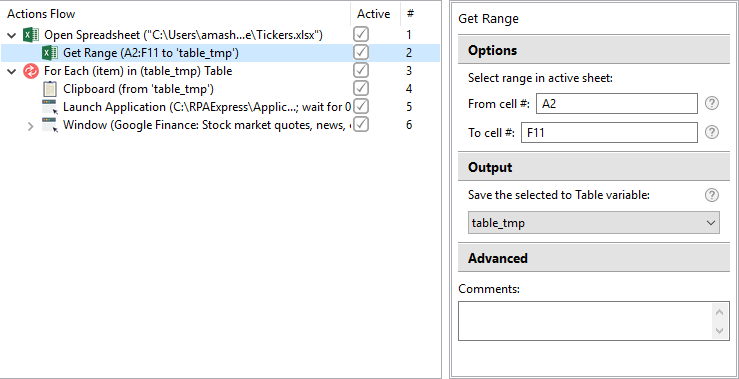Toggle Active checkbox for Open Spreadsheet

[x=361, y=34]
